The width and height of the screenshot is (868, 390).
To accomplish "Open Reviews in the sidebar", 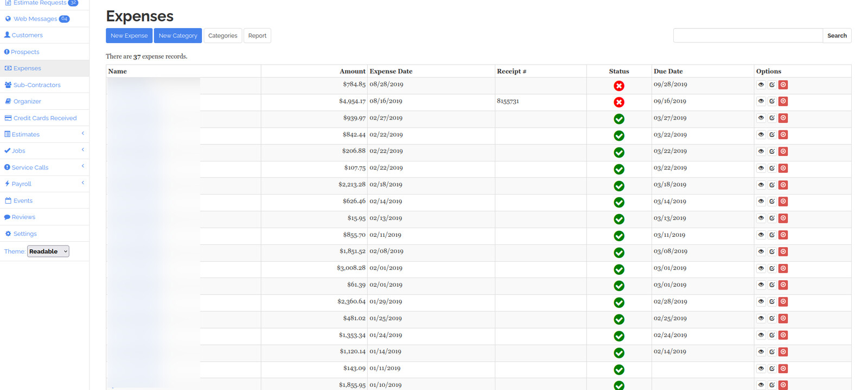I will click(23, 217).
